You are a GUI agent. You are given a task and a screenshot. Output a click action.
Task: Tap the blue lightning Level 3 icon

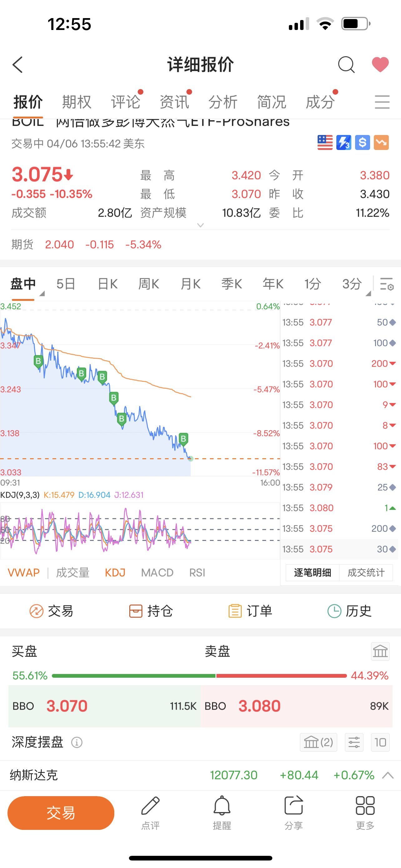(x=344, y=142)
